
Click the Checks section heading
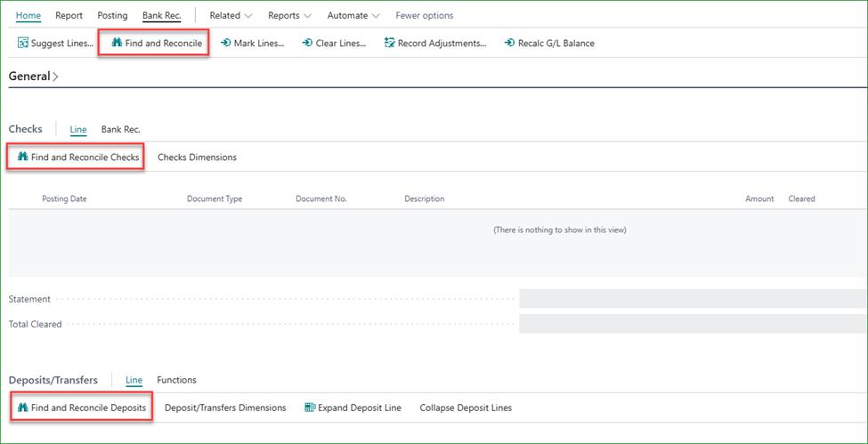(x=26, y=129)
